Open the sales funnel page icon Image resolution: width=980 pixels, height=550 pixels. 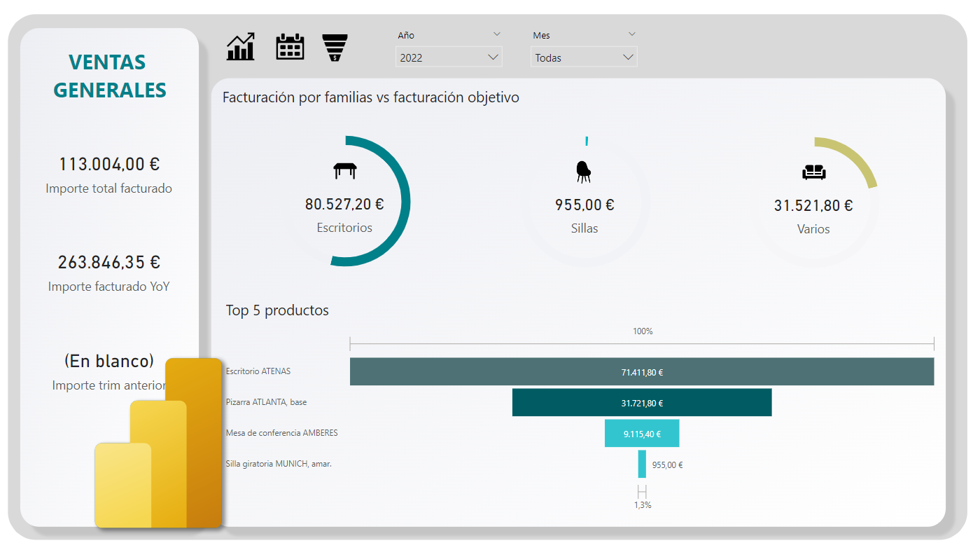(335, 48)
